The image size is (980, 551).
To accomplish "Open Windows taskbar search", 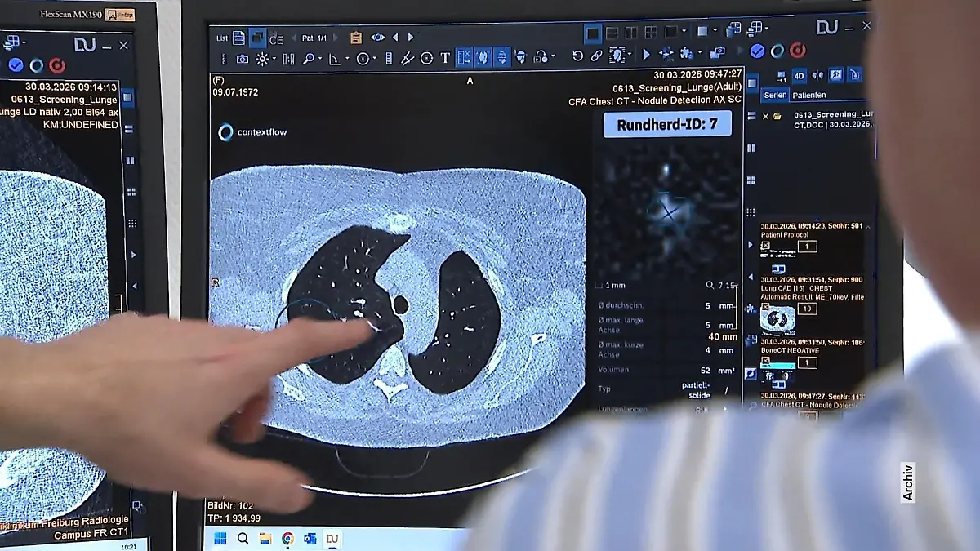I will [243, 539].
